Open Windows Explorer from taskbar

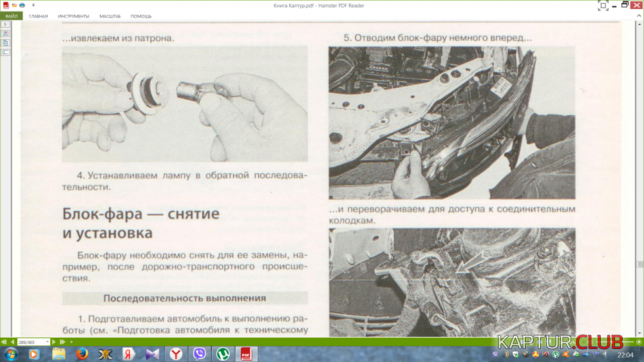coord(59,354)
